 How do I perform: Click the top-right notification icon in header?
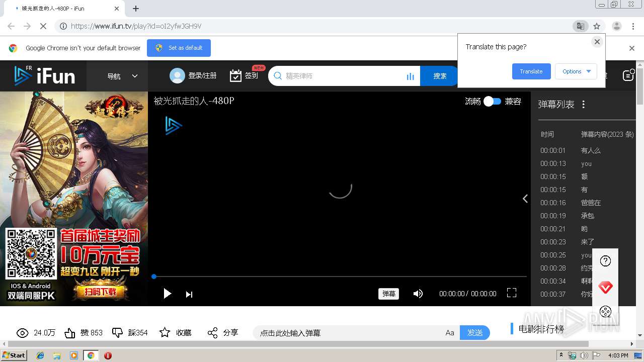tap(628, 75)
